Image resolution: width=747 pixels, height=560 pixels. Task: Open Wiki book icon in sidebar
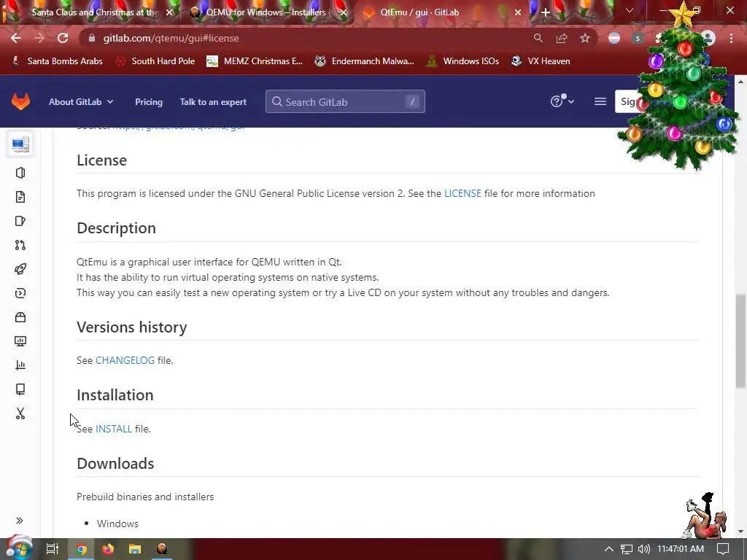pyautogui.click(x=20, y=389)
